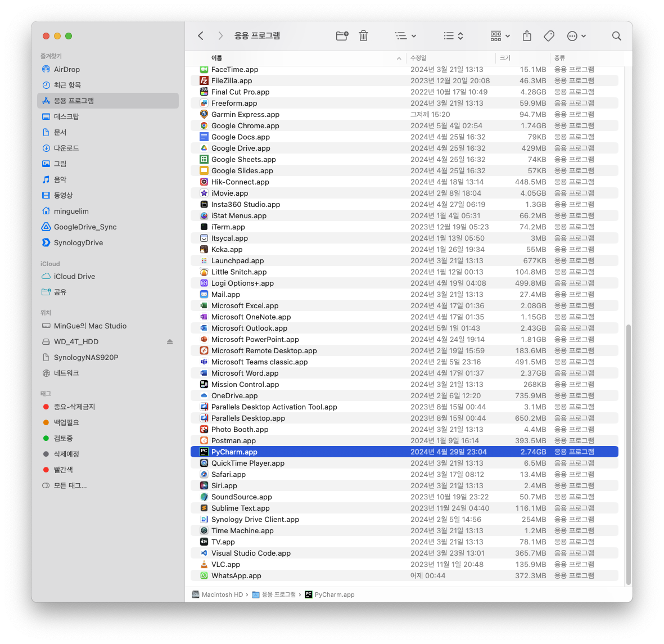Sort by the 종류 column header
The width and height of the screenshot is (664, 644).
pyautogui.click(x=559, y=58)
